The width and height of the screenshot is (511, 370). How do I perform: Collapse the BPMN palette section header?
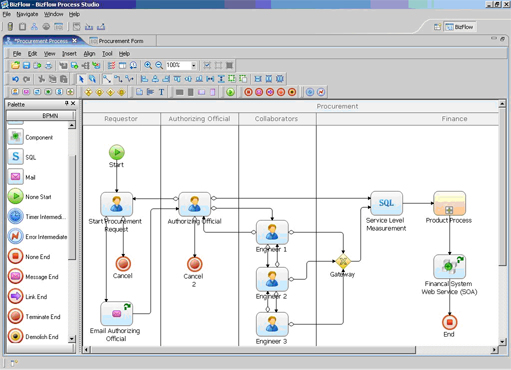pyautogui.click(x=41, y=116)
